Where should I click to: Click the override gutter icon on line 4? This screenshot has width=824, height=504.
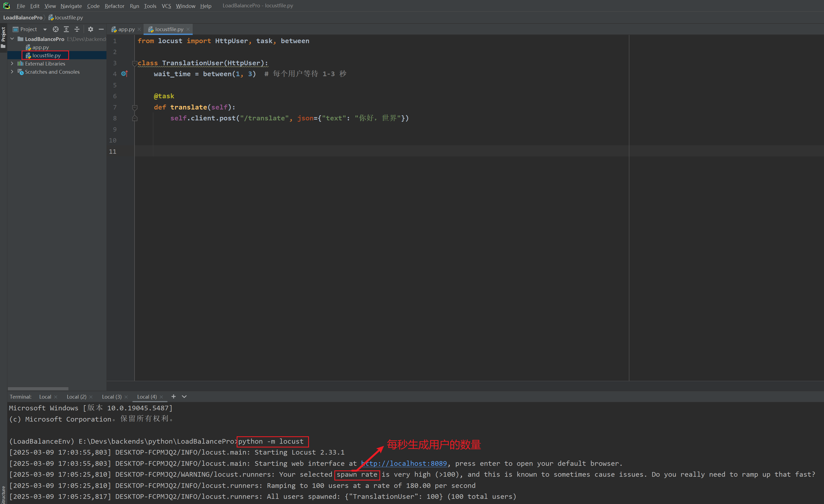124,73
